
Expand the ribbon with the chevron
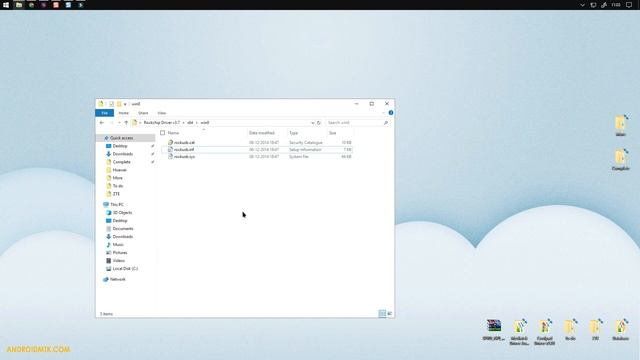pyautogui.click(x=384, y=113)
